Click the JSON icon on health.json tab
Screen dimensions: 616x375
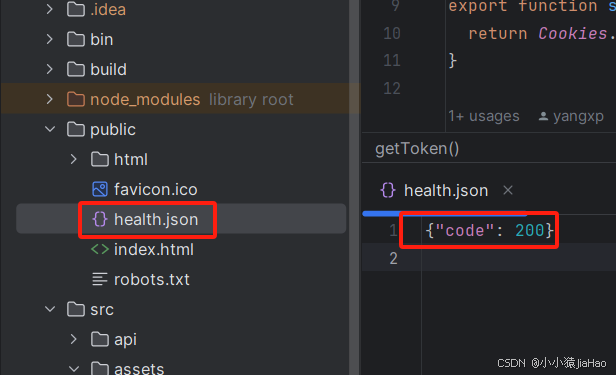pos(388,190)
